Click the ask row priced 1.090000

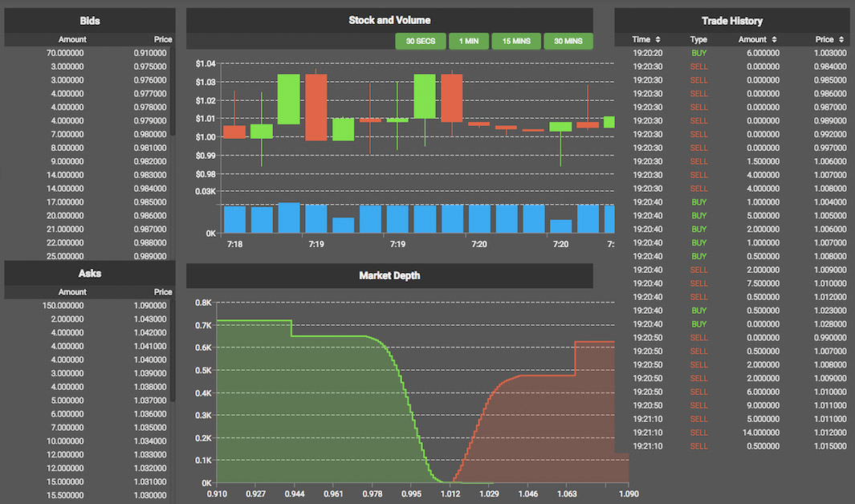click(x=88, y=306)
